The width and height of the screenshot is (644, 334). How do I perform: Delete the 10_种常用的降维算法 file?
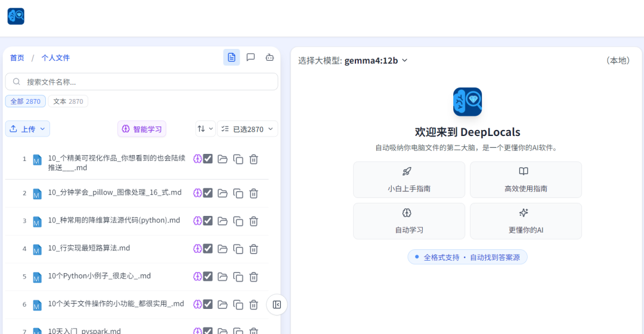pyautogui.click(x=254, y=221)
